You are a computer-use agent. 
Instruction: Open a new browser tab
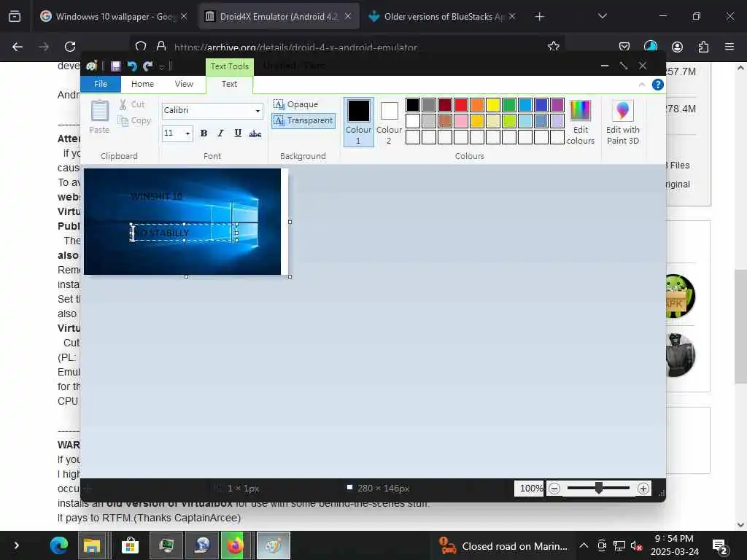click(x=539, y=17)
